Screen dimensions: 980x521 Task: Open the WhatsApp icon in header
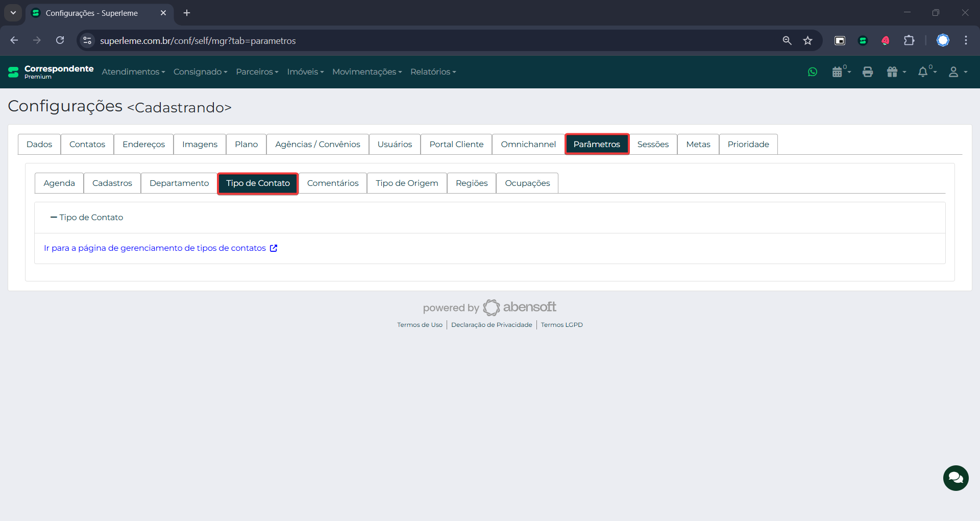[x=813, y=72]
